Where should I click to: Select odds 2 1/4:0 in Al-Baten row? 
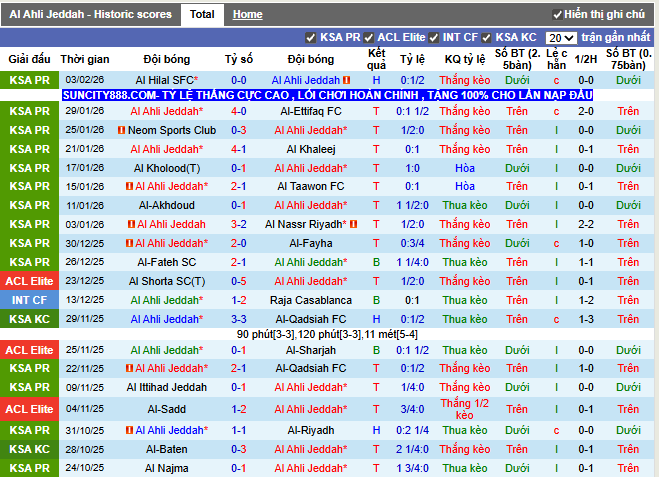(412, 449)
